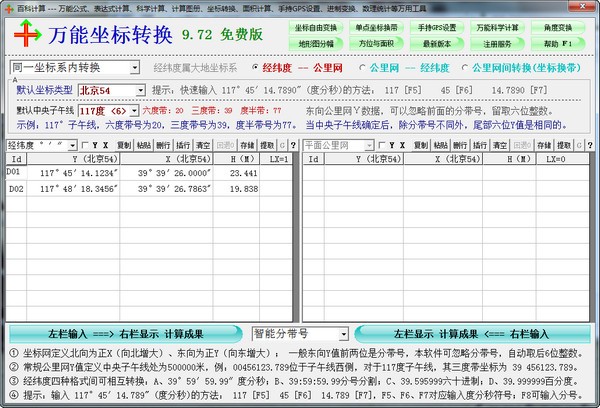Open 万能科学计算 module
This screenshot has width=600, height=408.
point(497,28)
